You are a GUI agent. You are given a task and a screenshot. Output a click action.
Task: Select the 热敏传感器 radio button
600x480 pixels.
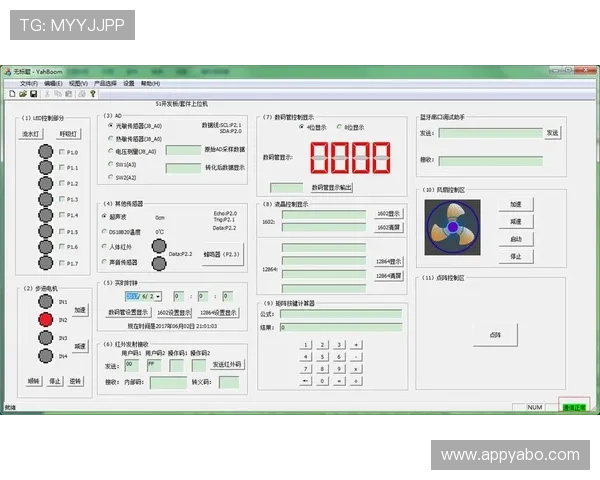[110, 139]
